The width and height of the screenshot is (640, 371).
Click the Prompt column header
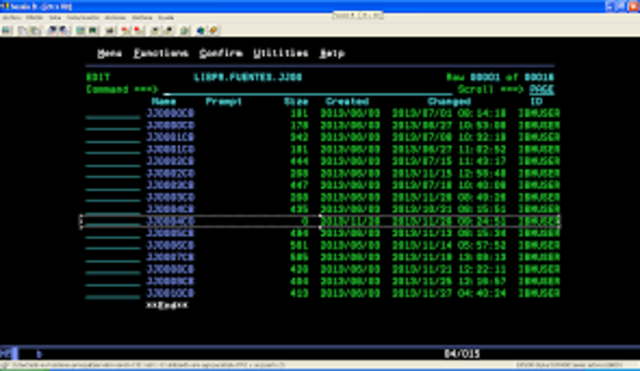224,102
